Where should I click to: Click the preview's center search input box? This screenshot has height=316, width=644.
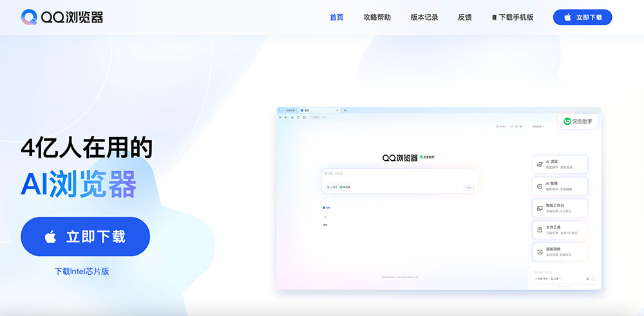point(400,181)
